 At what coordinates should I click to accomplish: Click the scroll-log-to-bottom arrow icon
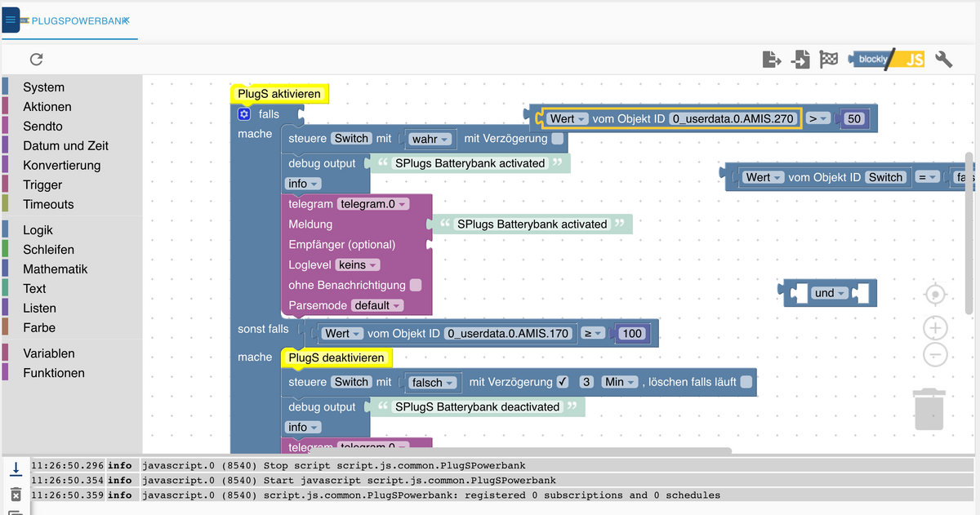pyautogui.click(x=16, y=468)
